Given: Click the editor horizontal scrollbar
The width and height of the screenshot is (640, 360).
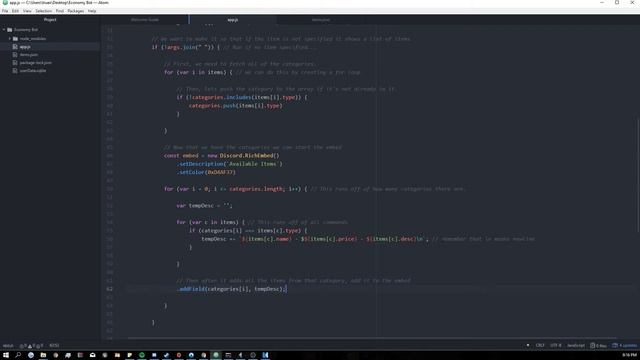Looking at the screenshot, I should tap(371, 338).
